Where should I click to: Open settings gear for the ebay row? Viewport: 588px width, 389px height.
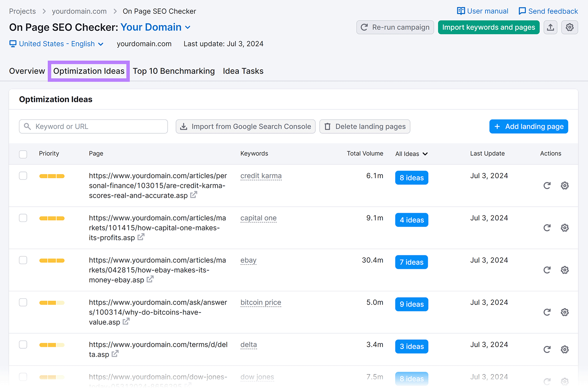tap(565, 270)
